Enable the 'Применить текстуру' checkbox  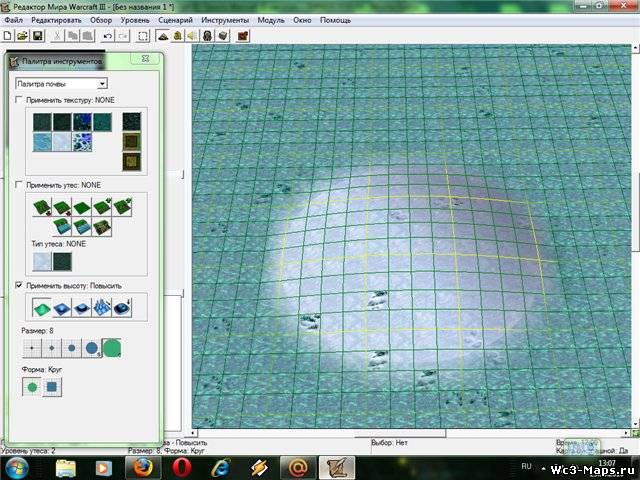(x=18, y=101)
